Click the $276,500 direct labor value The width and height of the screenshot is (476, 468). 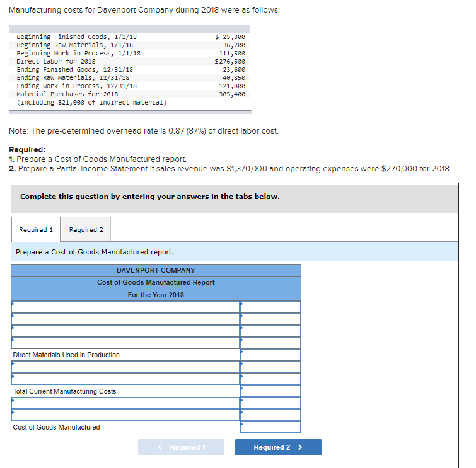(x=229, y=61)
